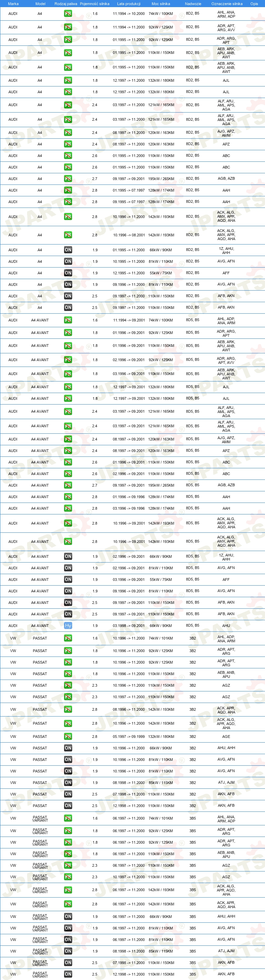Click petrol icon for VW Passat 1.6
Image resolution: width=265 pixels, height=980 pixels.
click(68, 639)
